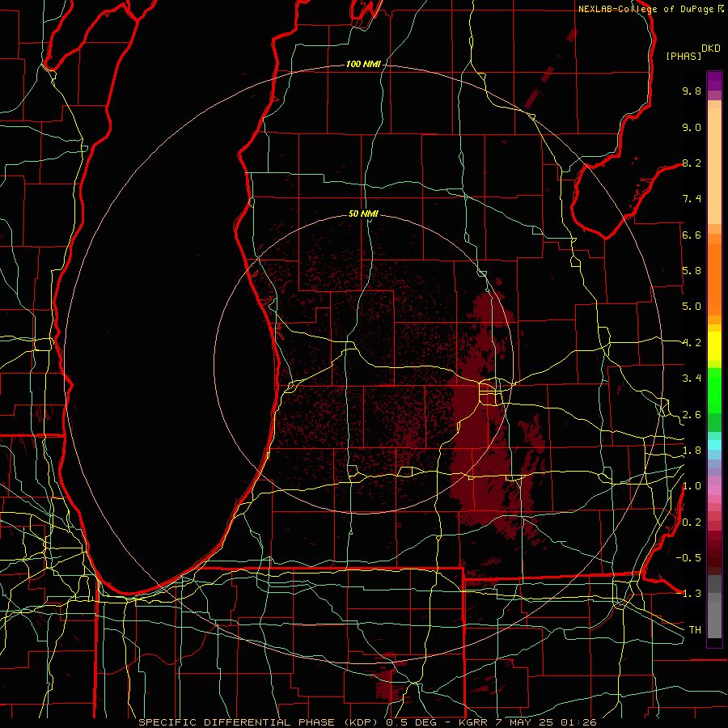
Task: Click the TH threshold label on the scale
Action: (695, 629)
